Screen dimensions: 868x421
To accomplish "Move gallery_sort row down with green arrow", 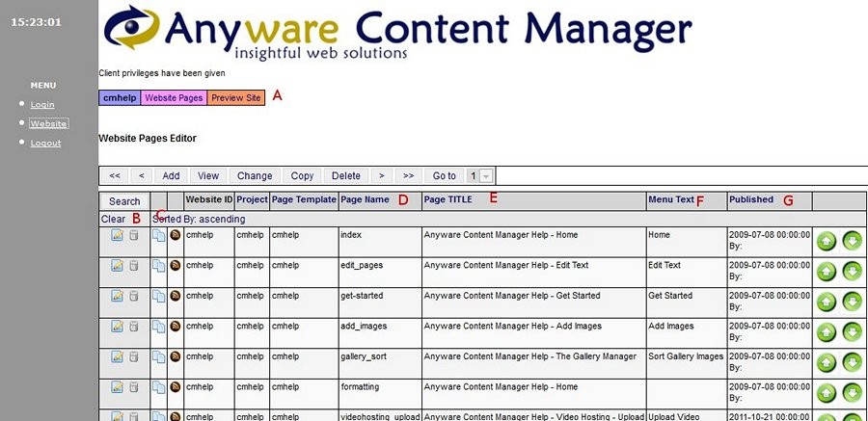I will [x=853, y=363].
